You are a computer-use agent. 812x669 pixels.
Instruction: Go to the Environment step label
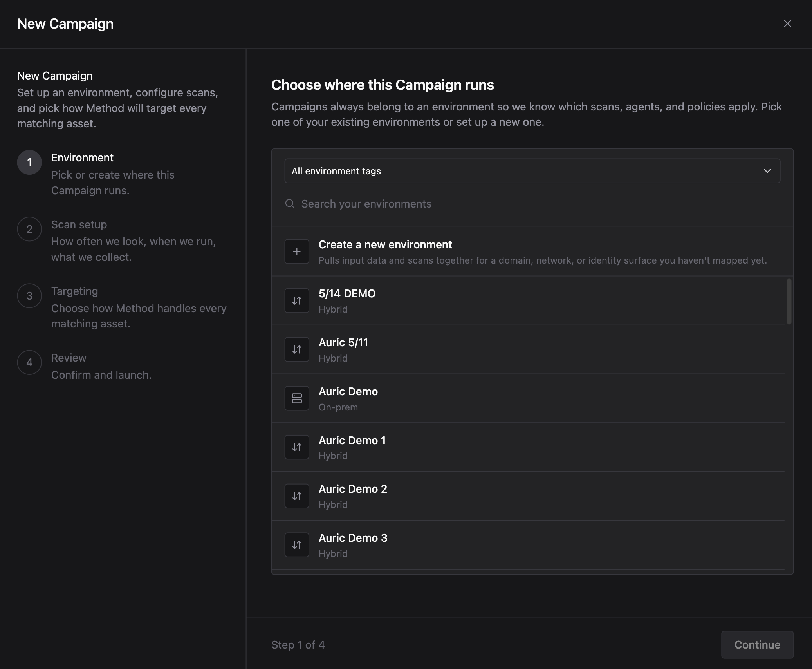82,158
